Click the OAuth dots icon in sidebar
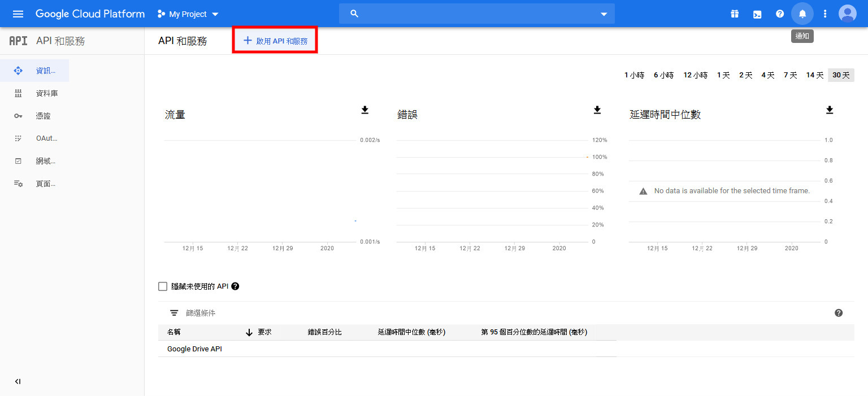The width and height of the screenshot is (868, 396). tap(18, 138)
